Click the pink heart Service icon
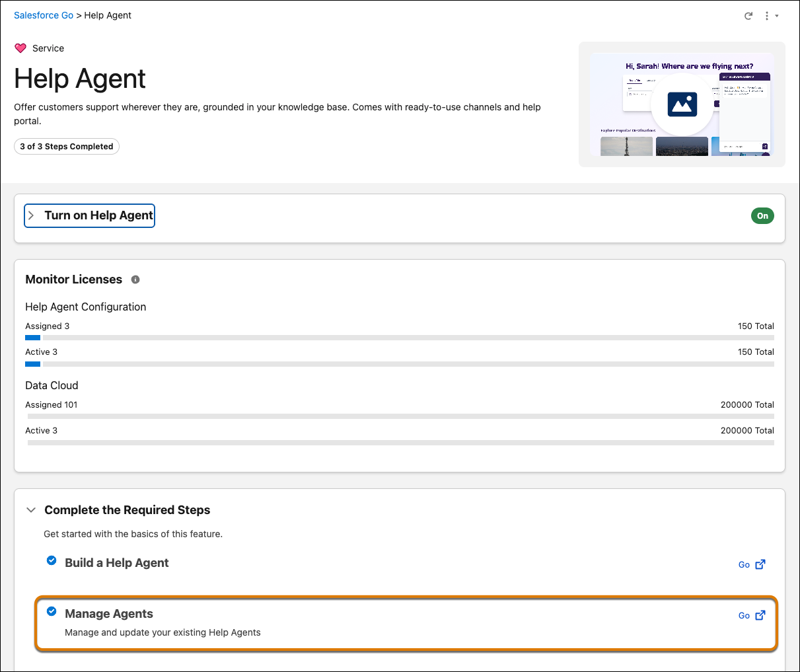The height and width of the screenshot is (672, 800). click(20, 48)
